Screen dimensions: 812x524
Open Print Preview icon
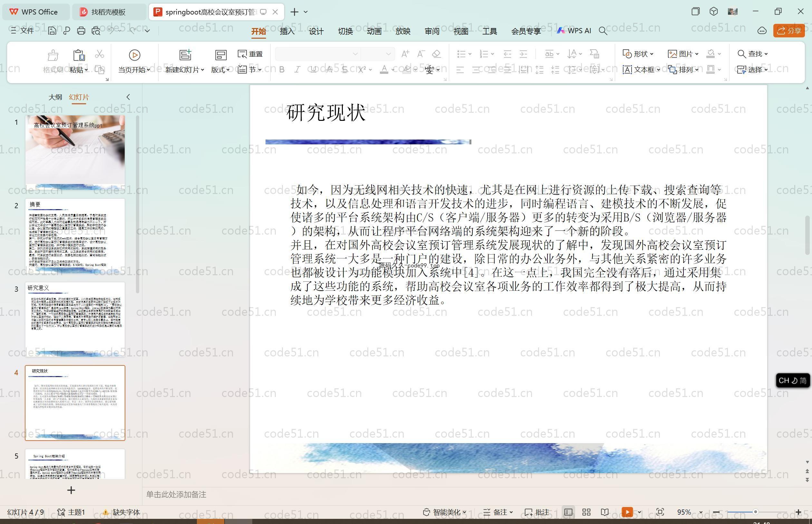(96, 31)
